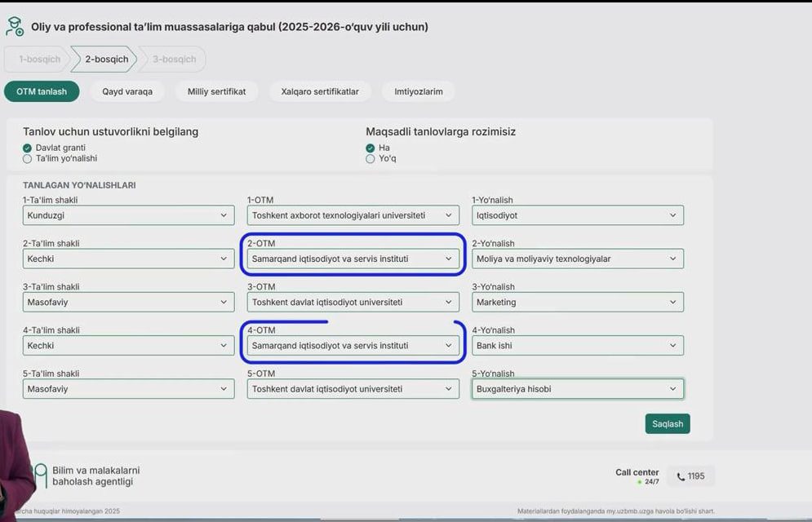Switch to the Qayd varaqa tab
Viewport: 812px width, 522px height.
tap(127, 91)
